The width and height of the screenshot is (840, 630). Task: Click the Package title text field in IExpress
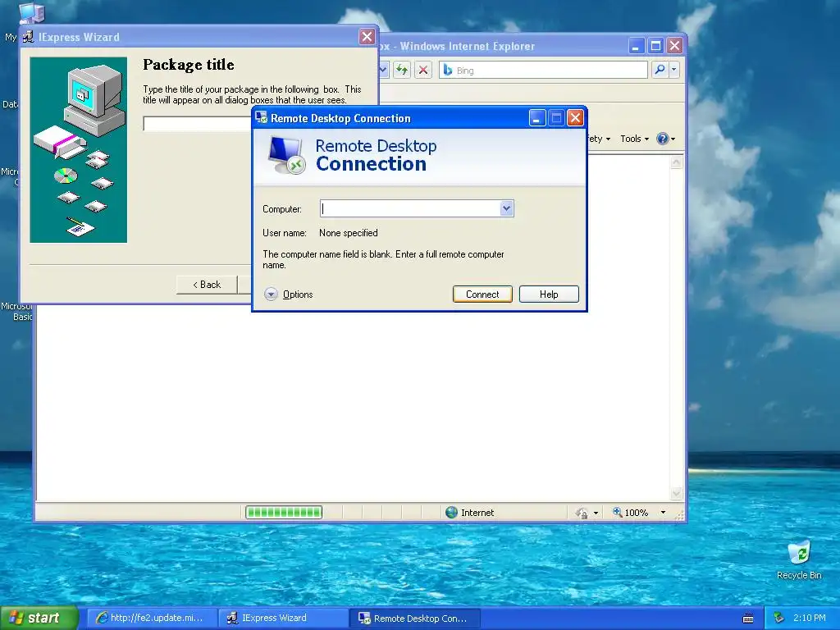pos(197,124)
